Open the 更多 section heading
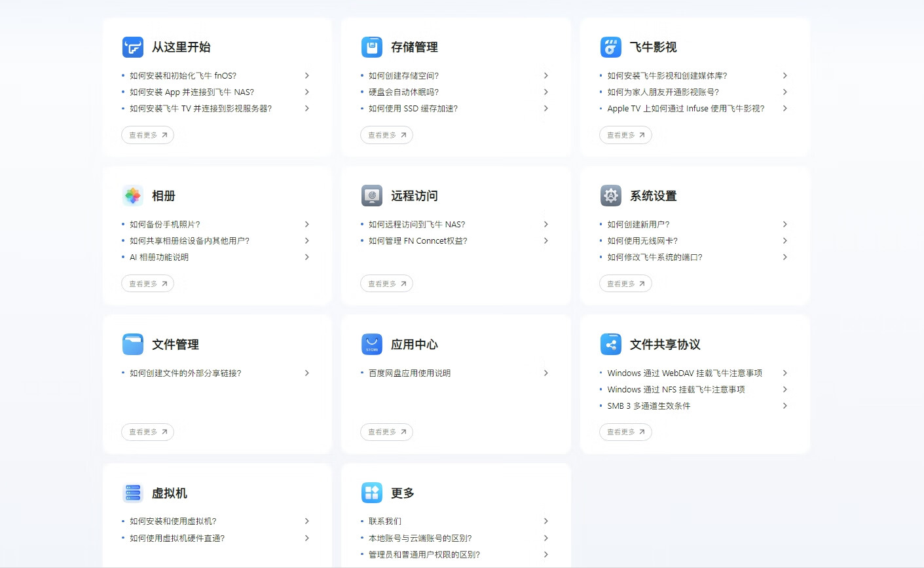The width and height of the screenshot is (924, 568). [402, 493]
